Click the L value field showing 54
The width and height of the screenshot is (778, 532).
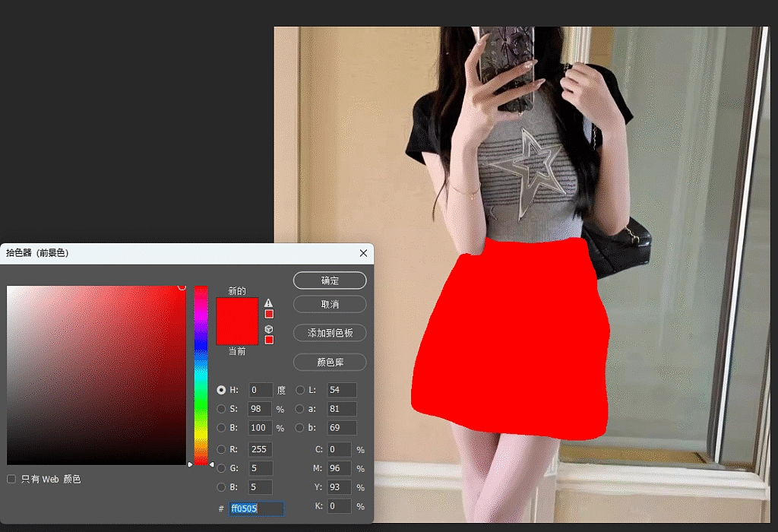tap(342, 390)
